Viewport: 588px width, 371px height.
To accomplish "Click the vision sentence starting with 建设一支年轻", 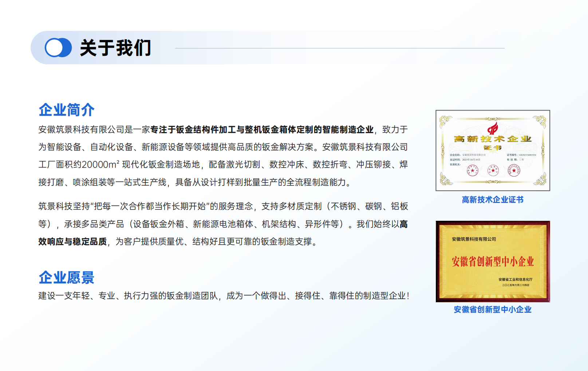I will (x=224, y=296).
